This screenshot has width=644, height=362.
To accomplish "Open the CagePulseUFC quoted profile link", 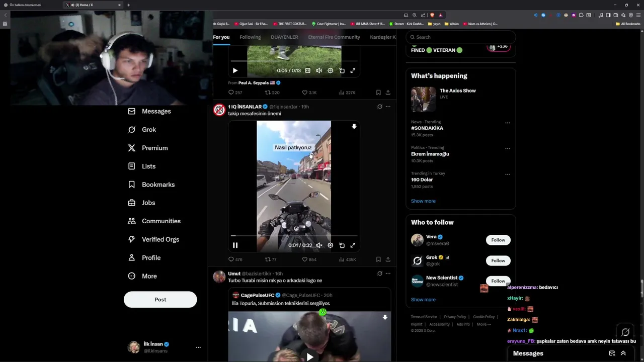I will [257, 295].
